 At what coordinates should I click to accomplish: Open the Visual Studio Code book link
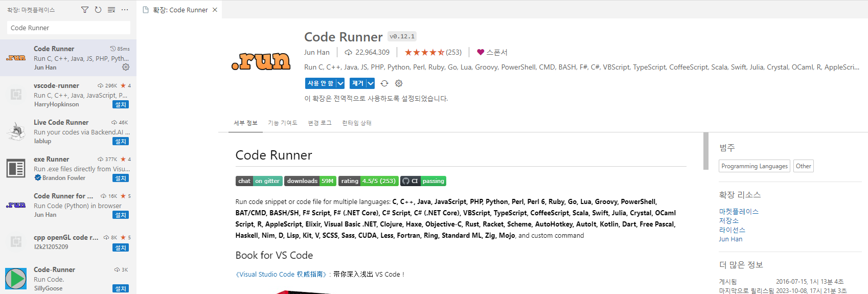(x=281, y=274)
